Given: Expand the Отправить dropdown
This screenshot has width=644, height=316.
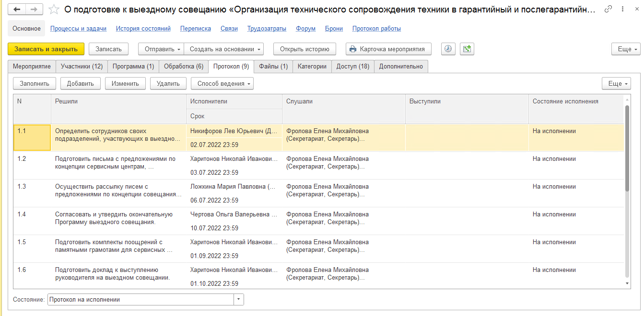Looking at the screenshot, I should click(x=161, y=49).
